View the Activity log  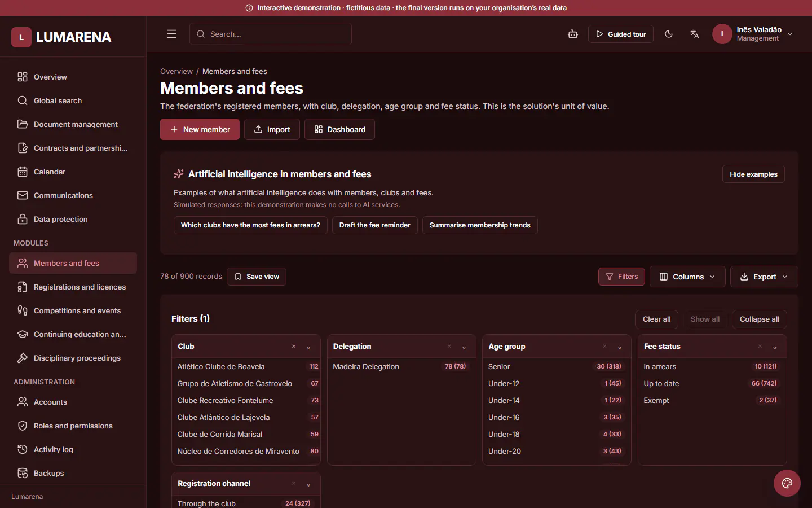coord(73,449)
